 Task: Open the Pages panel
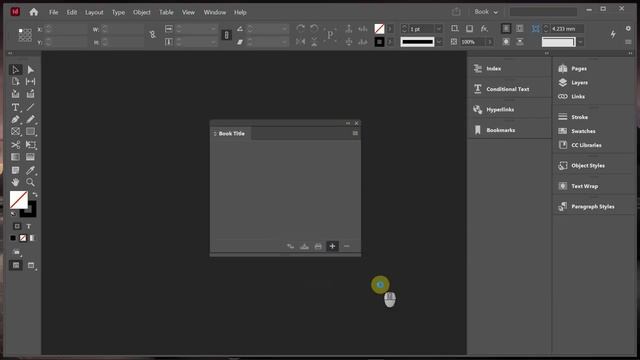(x=579, y=69)
